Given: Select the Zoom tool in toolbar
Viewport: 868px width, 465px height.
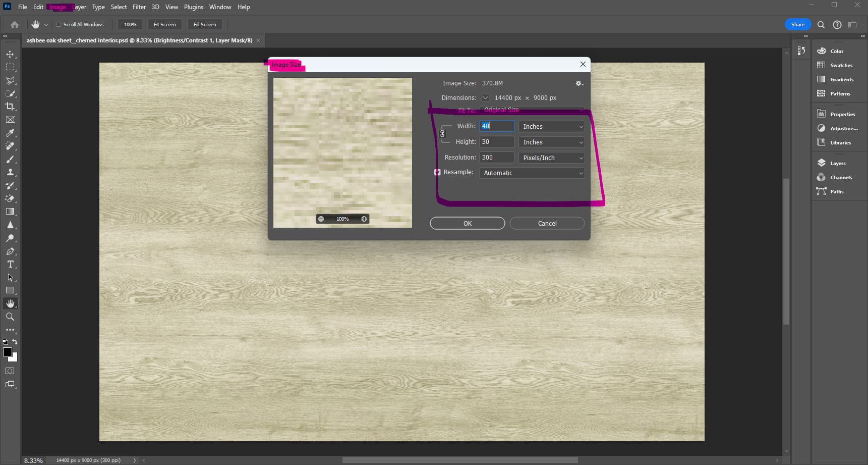Looking at the screenshot, I should [x=10, y=317].
